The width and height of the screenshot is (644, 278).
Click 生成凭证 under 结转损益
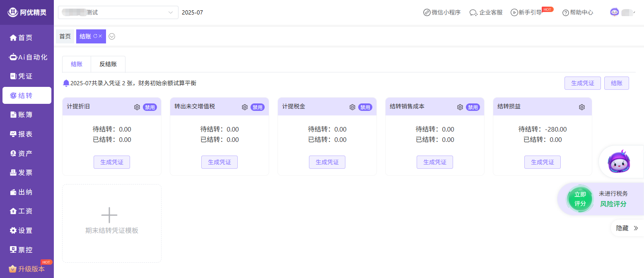click(542, 162)
